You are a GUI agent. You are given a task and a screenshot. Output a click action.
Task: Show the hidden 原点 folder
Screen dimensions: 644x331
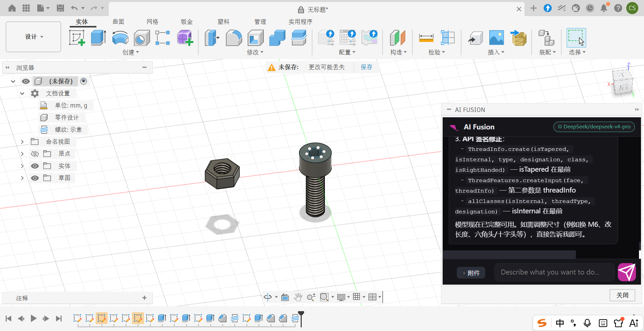click(x=35, y=154)
